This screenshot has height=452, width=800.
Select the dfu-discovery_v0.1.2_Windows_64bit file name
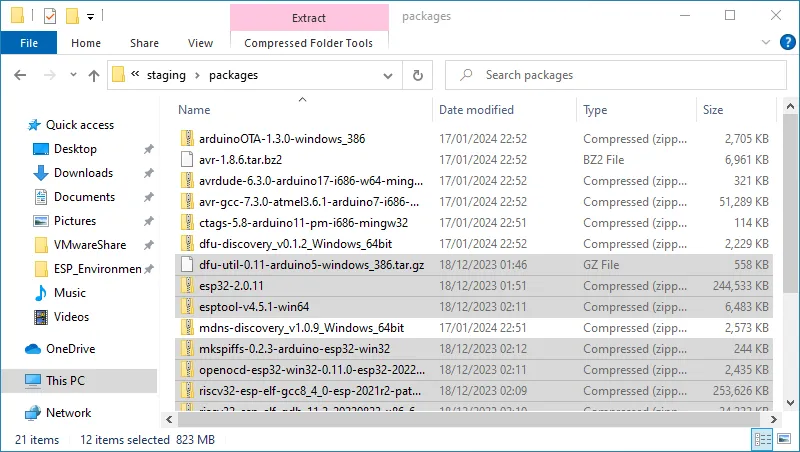(295, 244)
